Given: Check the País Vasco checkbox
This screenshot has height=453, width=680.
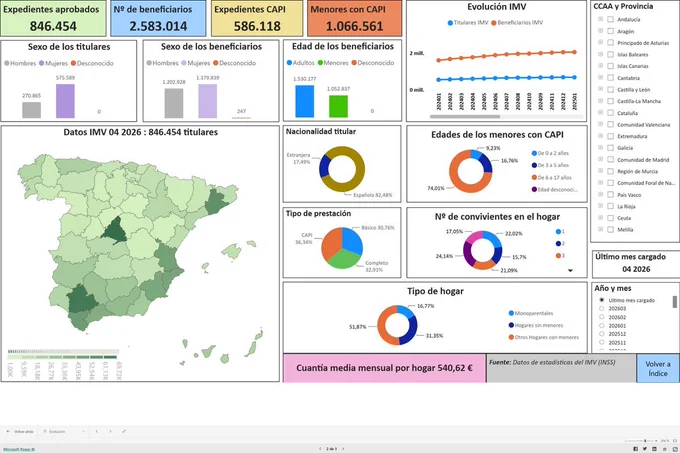Looking at the screenshot, I should coord(611,195).
